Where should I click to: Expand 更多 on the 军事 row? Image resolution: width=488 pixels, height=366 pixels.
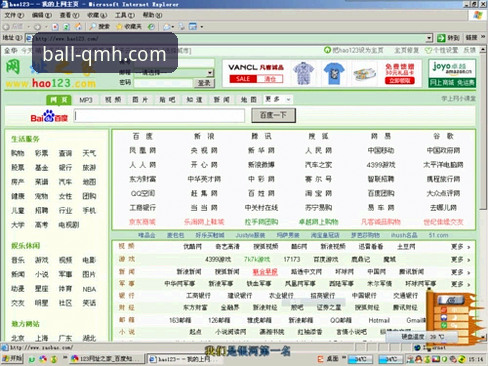pos(460,284)
